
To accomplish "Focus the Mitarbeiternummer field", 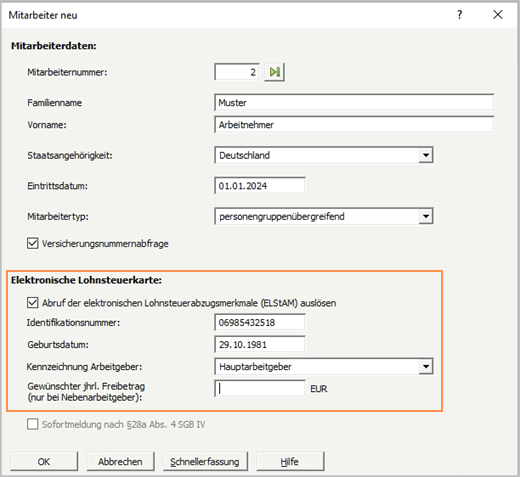I will (x=237, y=72).
